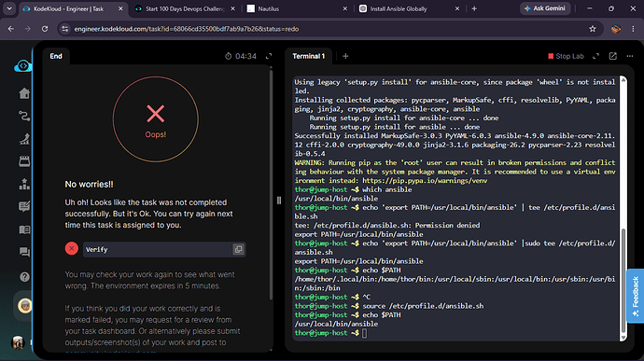Click the terminal scrollbar down arrow

coord(623,337)
